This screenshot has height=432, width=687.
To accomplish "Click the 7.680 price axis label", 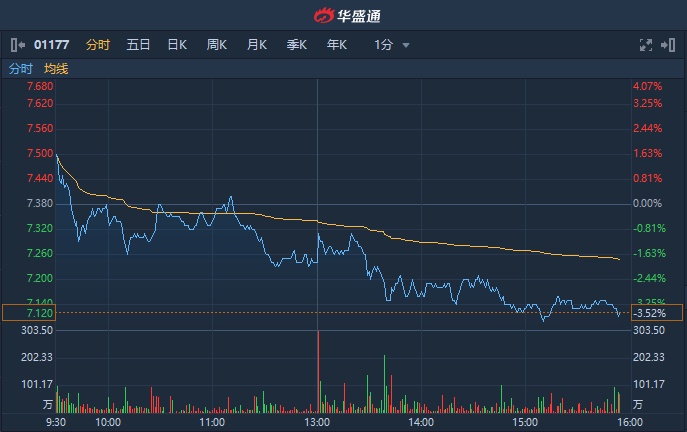I will click(x=40, y=86).
